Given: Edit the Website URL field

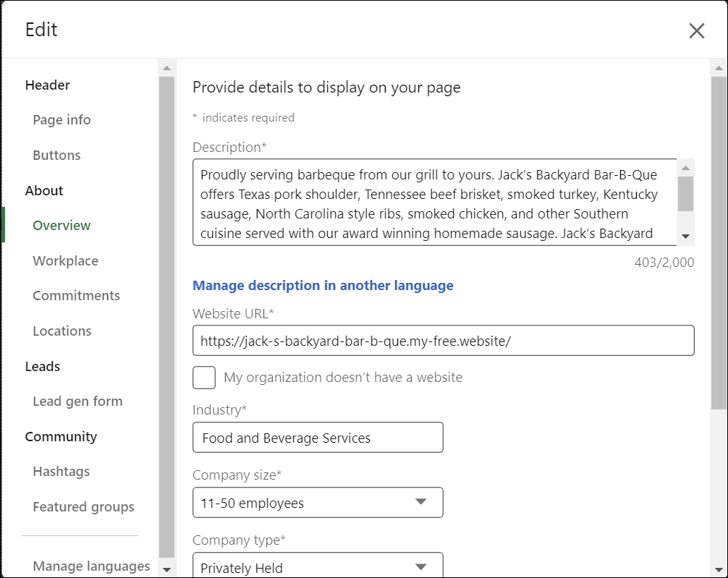Looking at the screenshot, I should coord(444,341).
